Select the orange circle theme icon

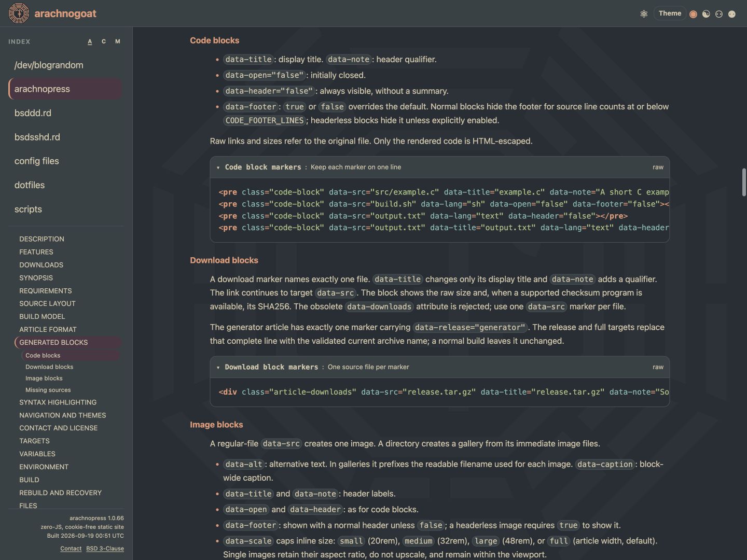click(693, 14)
